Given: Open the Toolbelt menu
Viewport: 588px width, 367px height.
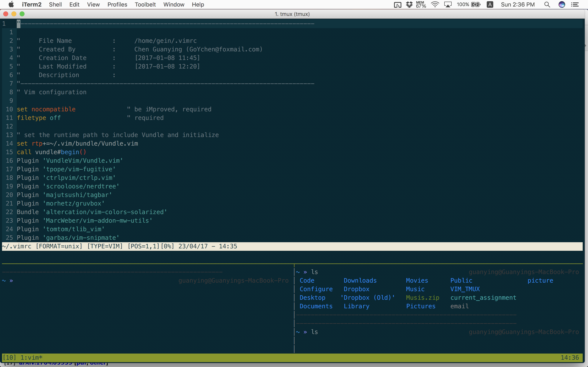Looking at the screenshot, I should 145,4.
